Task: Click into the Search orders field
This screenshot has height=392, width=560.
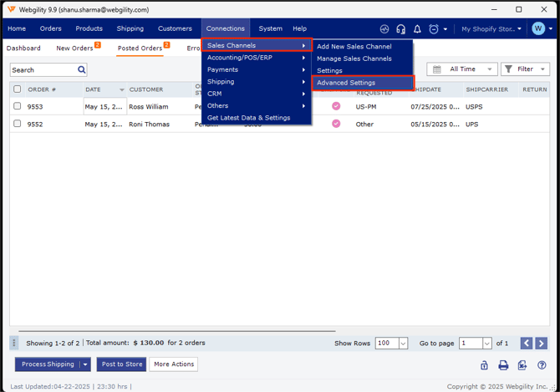Action: (42, 70)
